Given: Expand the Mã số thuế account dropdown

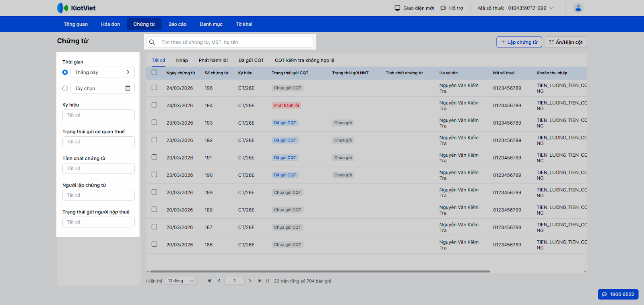Looking at the screenshot, I should (551, 8).
